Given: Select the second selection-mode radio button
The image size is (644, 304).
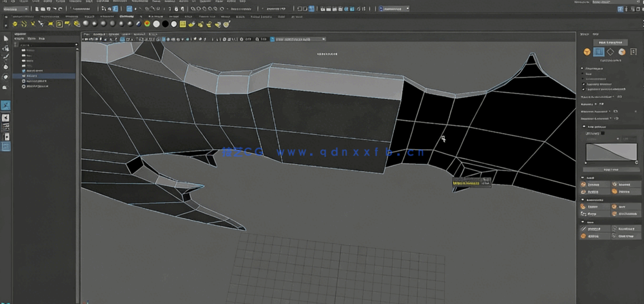Looking at the screenshot, I should pyautogui.click(x=582, y=74).
